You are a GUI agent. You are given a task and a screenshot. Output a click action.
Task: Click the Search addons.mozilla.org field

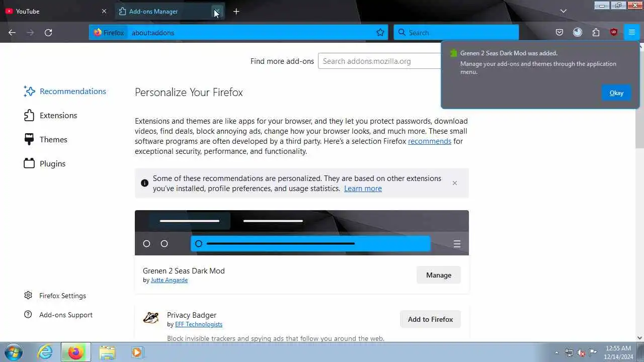tap(380, 61)
